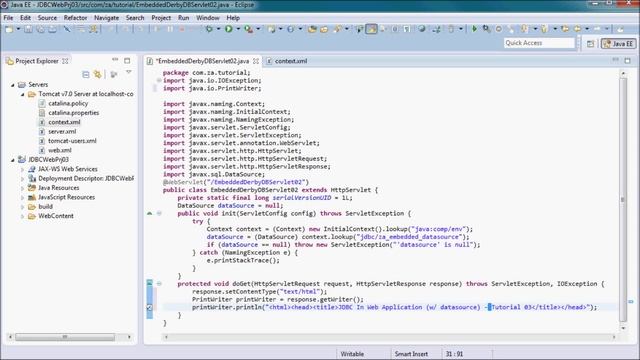Click Collapse All in Project Explorer
640x360 pixels.
86,74
